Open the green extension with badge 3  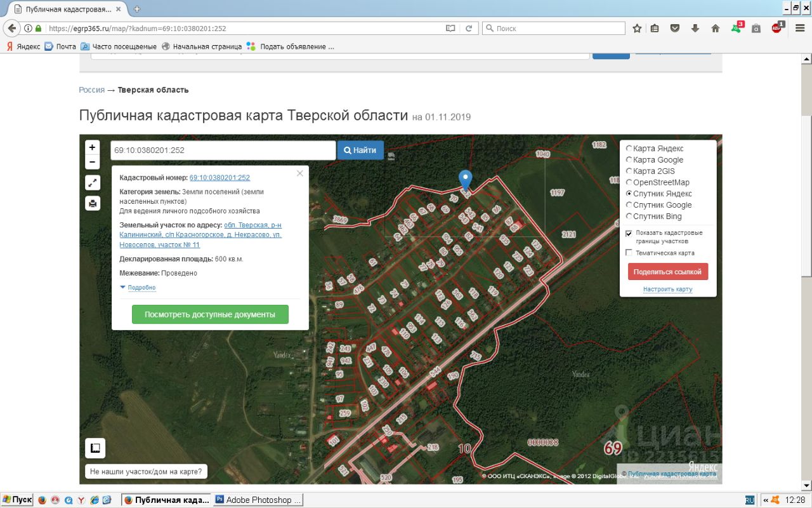click(737, 28)
